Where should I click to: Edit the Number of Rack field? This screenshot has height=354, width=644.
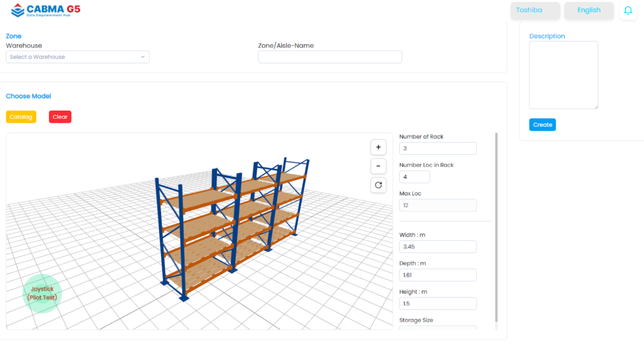point(438,149)
